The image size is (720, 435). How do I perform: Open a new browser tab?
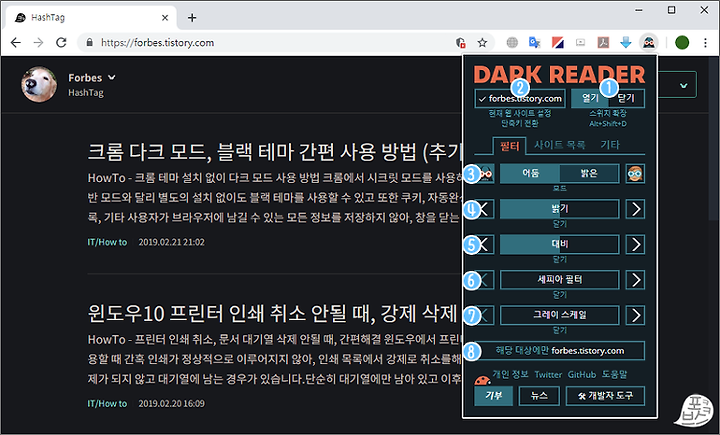192,18
